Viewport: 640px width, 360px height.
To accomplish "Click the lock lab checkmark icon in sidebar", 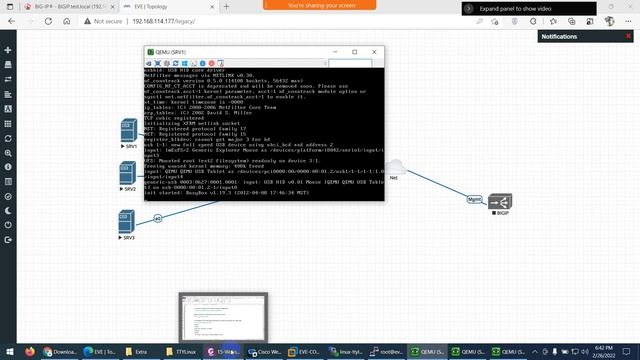I will tap(8, 196).
